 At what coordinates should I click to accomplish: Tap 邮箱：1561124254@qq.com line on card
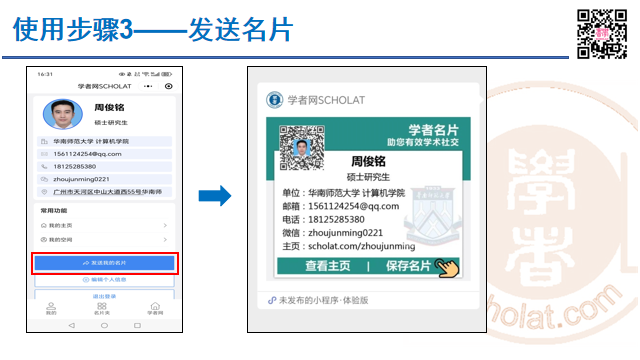341,206
